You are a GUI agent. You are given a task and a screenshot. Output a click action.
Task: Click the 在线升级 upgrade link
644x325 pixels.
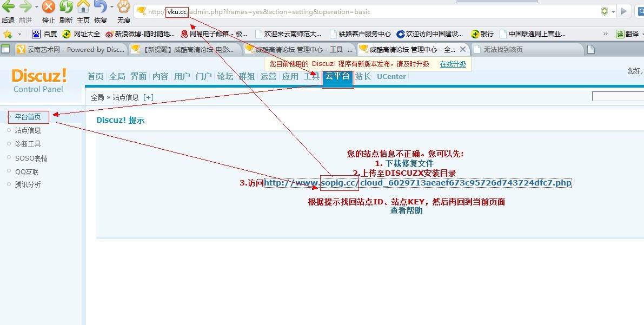point(453,64)
